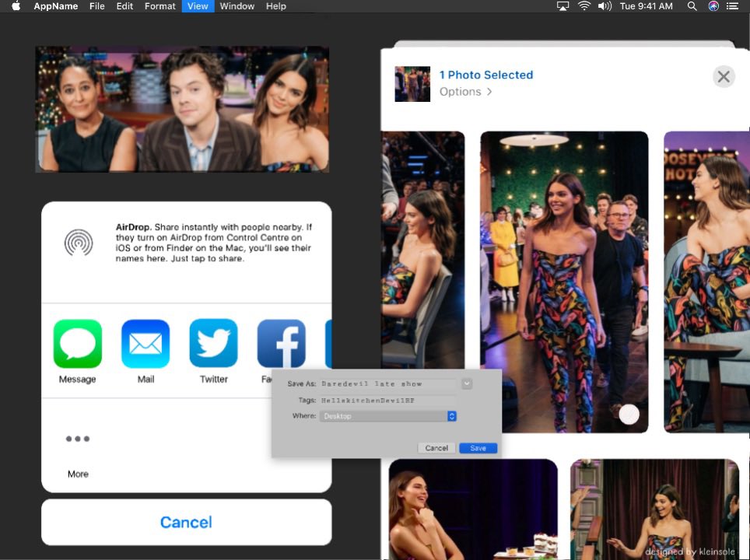Share via the Mail app icon
The width and height of the screenshot is (750, 560).
[145, 344]
